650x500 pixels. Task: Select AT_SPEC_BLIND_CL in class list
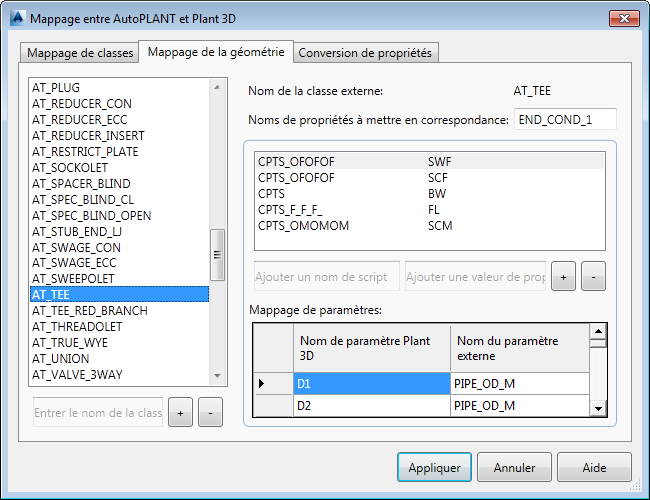click(x=119, y=199)
